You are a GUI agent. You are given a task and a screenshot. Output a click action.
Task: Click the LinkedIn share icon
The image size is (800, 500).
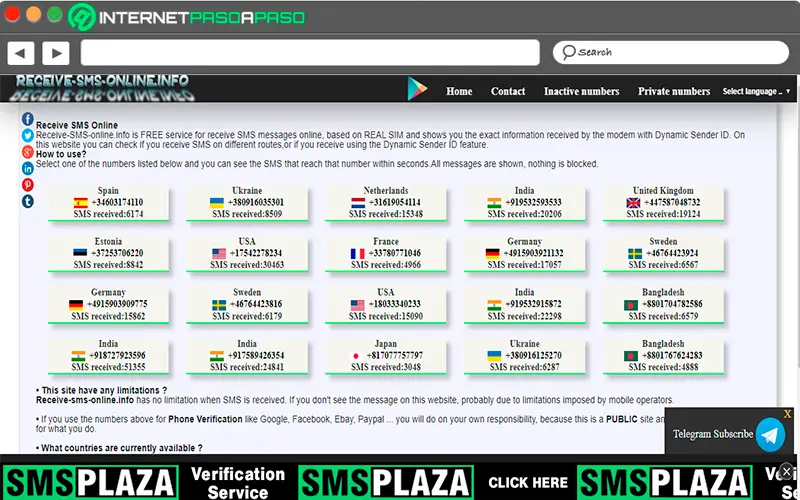click(28, 168)
